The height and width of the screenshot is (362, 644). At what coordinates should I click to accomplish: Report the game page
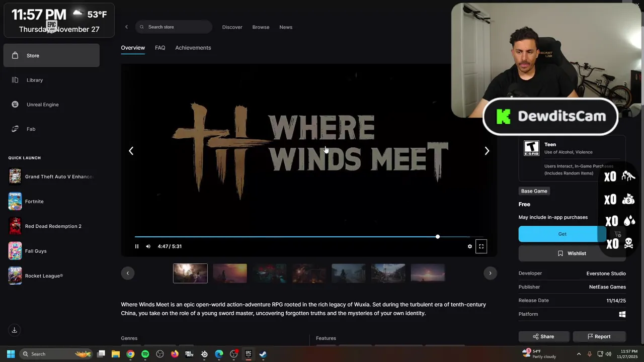(599, 337)
